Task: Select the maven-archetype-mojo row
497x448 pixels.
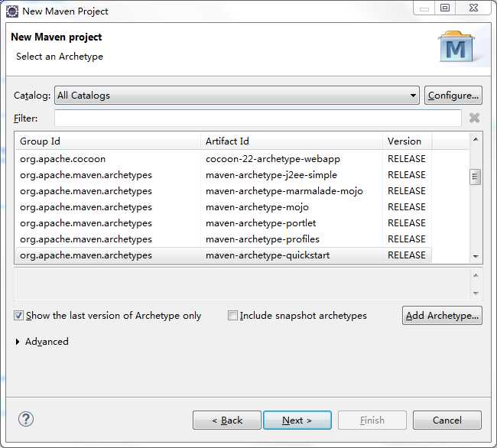Action: click(223, 207)
